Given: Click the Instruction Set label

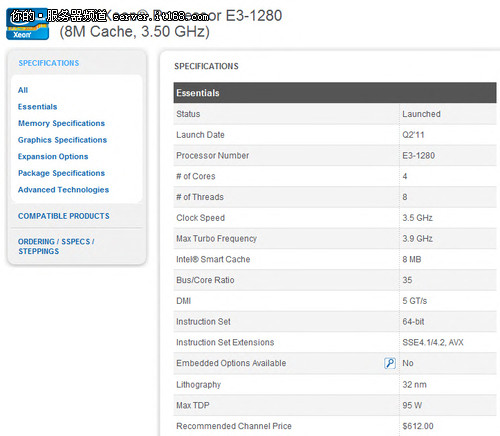Looking at the screenshot, I should pos(203,322).
